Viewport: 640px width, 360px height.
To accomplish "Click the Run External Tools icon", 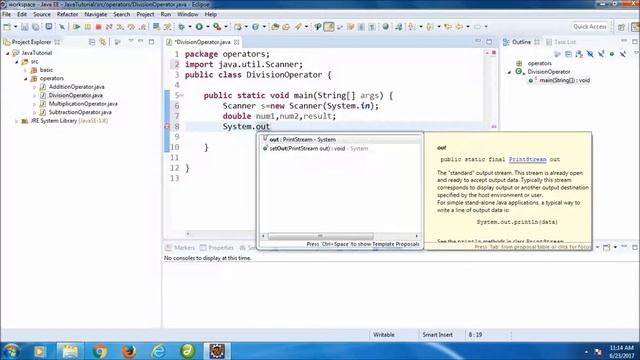I will [x=217, y=27].
